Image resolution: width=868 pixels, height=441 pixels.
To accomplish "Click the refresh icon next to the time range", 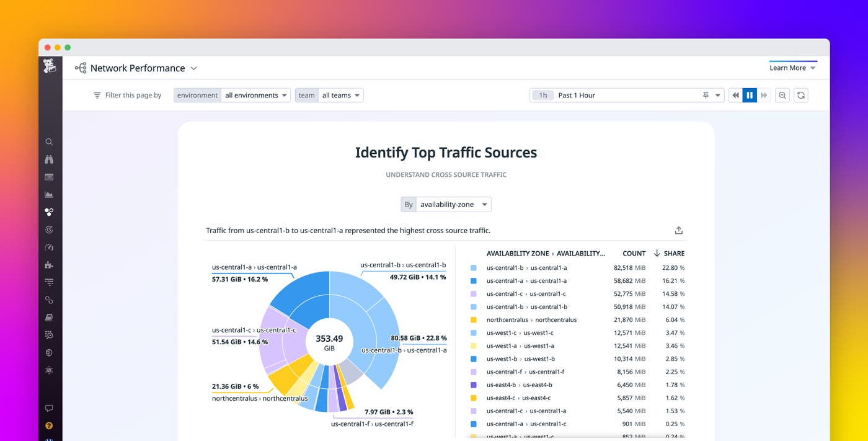I will (801, 95).
